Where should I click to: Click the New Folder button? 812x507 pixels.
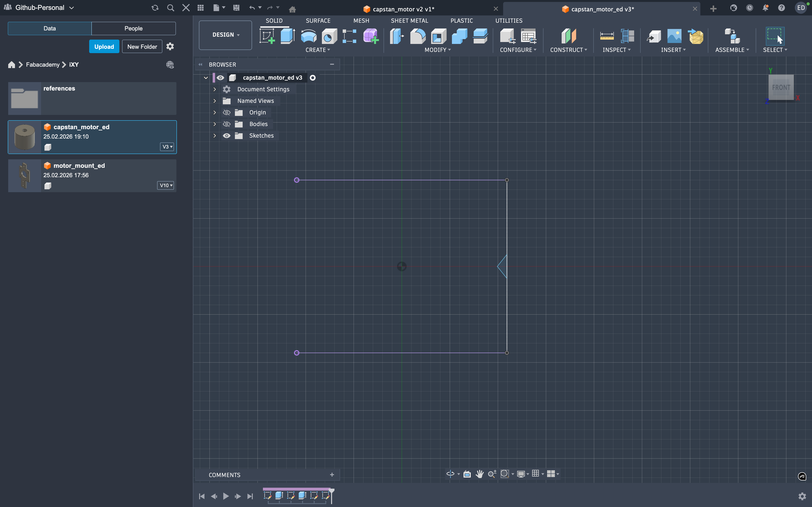142,47
